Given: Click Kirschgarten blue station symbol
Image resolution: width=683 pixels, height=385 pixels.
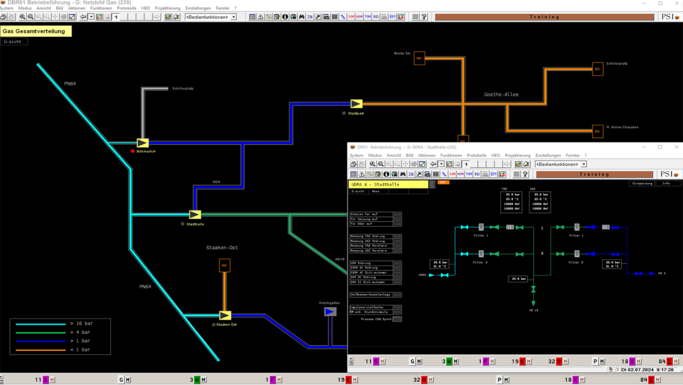Looking at the screenshot, I should [330, 312].
